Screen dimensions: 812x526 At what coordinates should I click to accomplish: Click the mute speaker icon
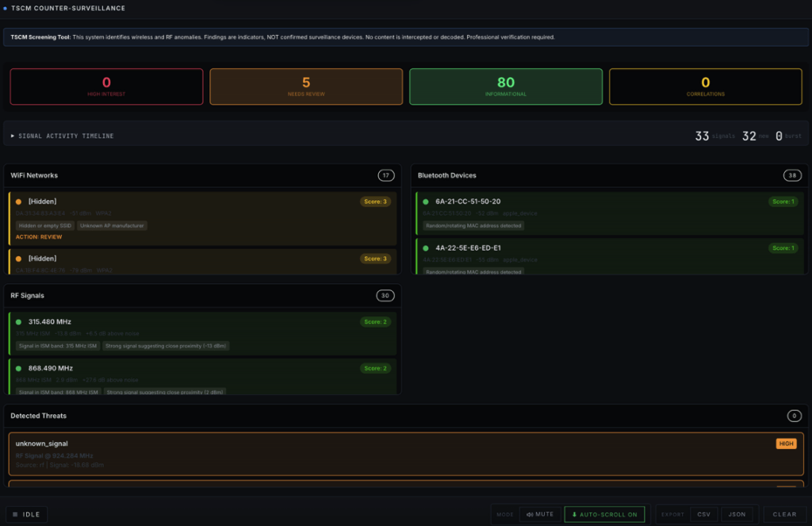point(529,514)
